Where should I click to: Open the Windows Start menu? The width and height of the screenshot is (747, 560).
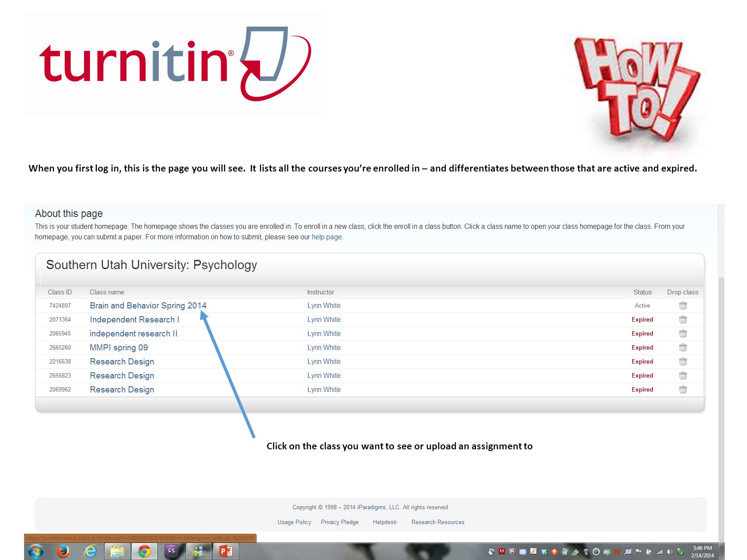[36, 552]
